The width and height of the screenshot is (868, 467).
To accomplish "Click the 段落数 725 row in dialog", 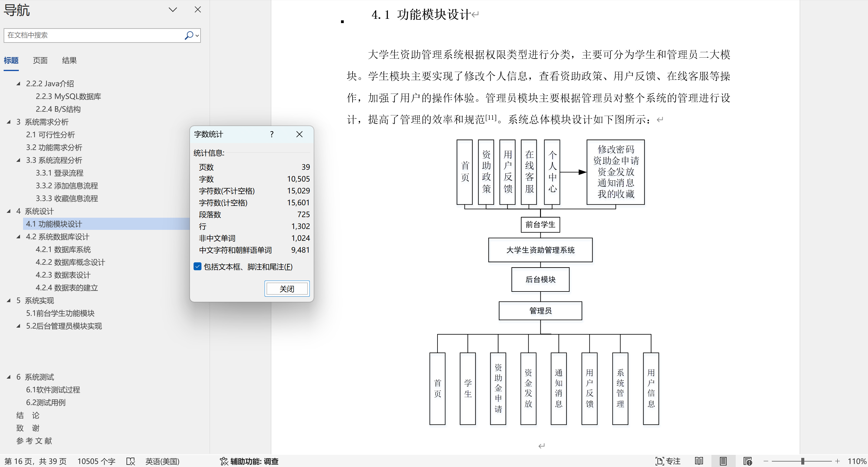I will pos(254,214).
